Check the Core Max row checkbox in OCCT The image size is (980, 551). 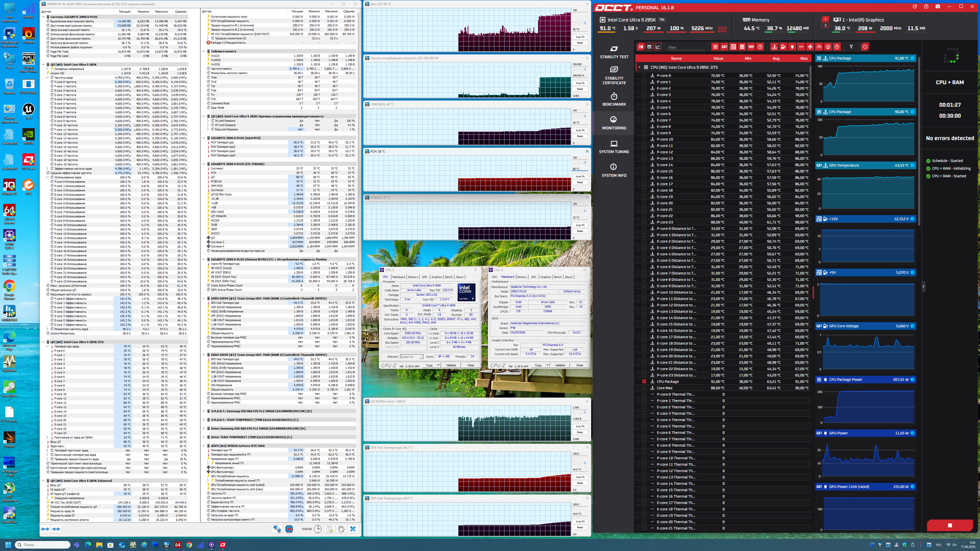(x=644, y=388)
